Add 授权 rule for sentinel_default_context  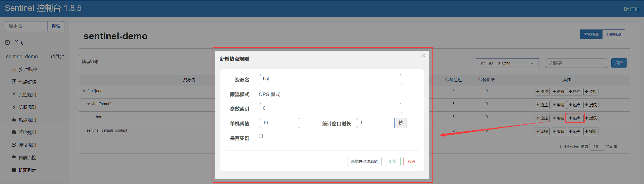click(x=591, y=131)
